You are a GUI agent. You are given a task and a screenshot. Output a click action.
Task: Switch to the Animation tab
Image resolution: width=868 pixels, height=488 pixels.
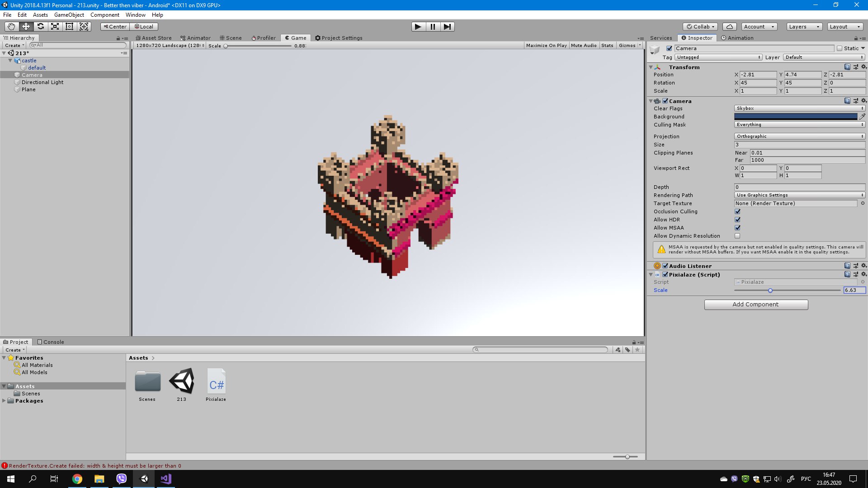[737, 38]
